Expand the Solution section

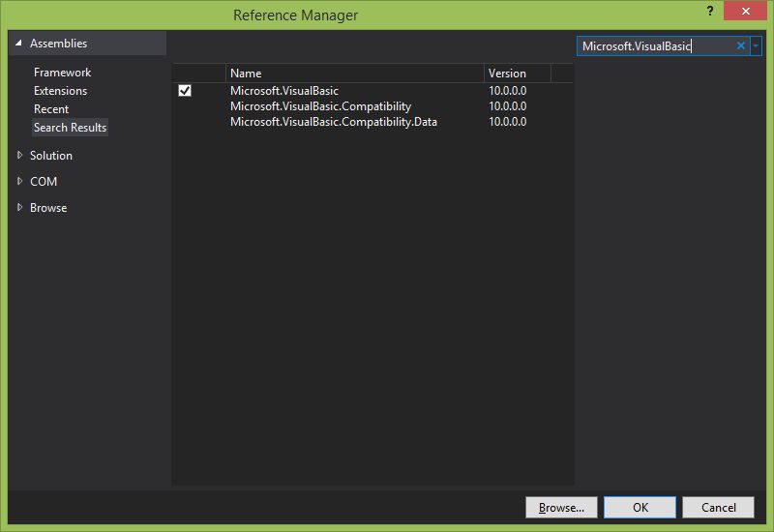point(19,155)
